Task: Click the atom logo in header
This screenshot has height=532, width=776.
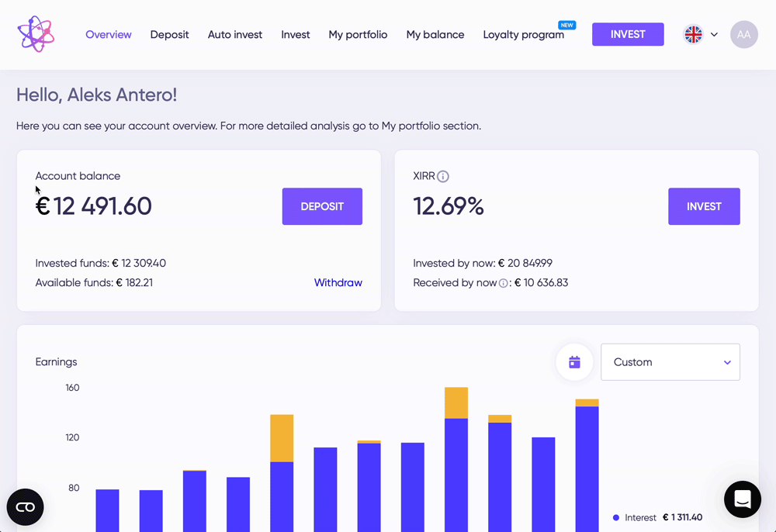Action: [36, 34]
